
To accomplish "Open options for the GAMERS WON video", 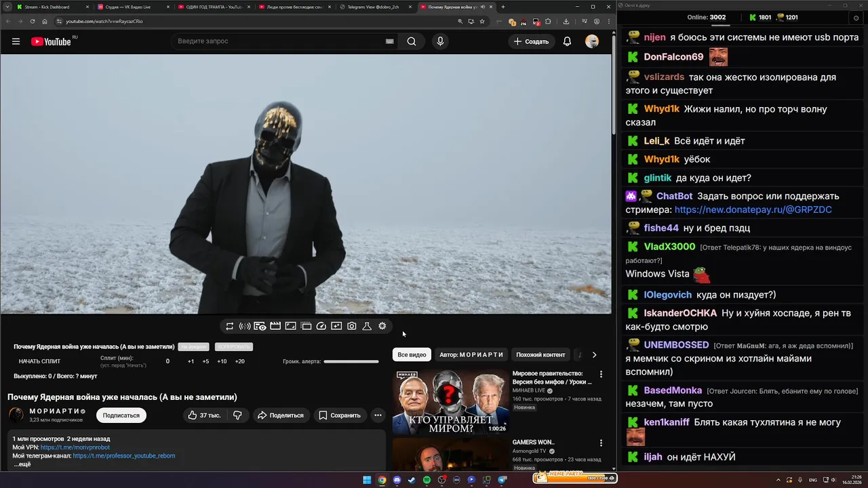I will pyautogui.click(x=601, y=443).
